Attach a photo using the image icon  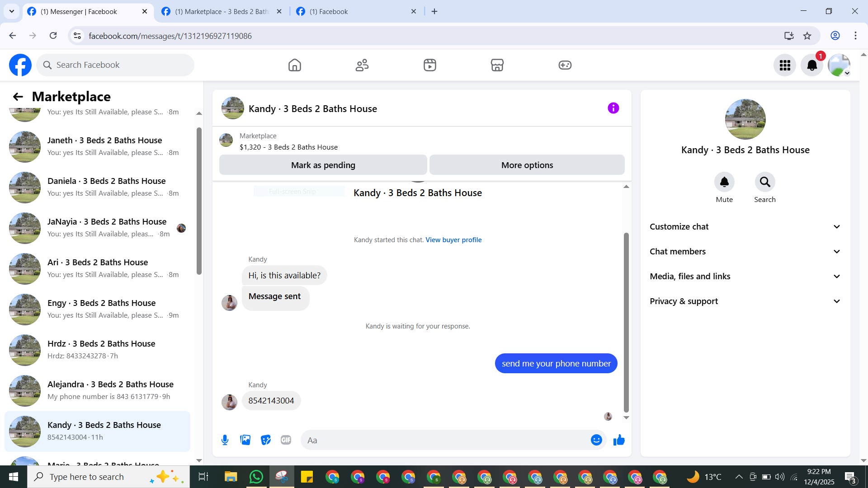[x=245, y=440]
